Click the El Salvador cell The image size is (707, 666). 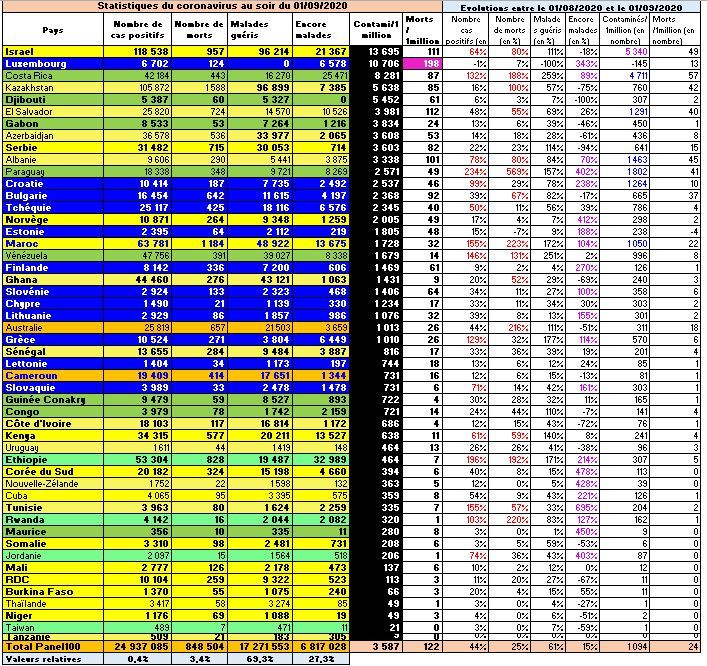[53, 112]
